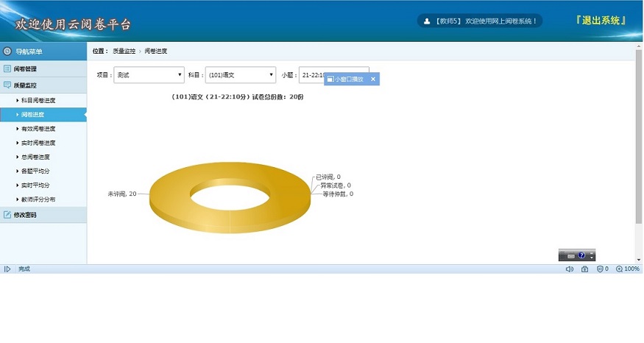Click 质量监控 in the breadcrumb
This screenshot has height=343, width=644.
(124, 51)
